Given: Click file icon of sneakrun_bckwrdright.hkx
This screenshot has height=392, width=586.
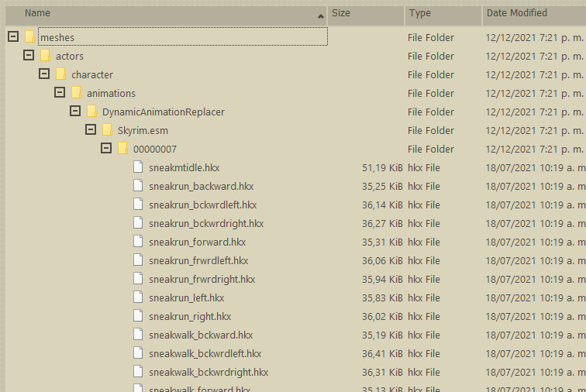Looking at the screenshot, I should pyautogui.click(x=138, y=222).
